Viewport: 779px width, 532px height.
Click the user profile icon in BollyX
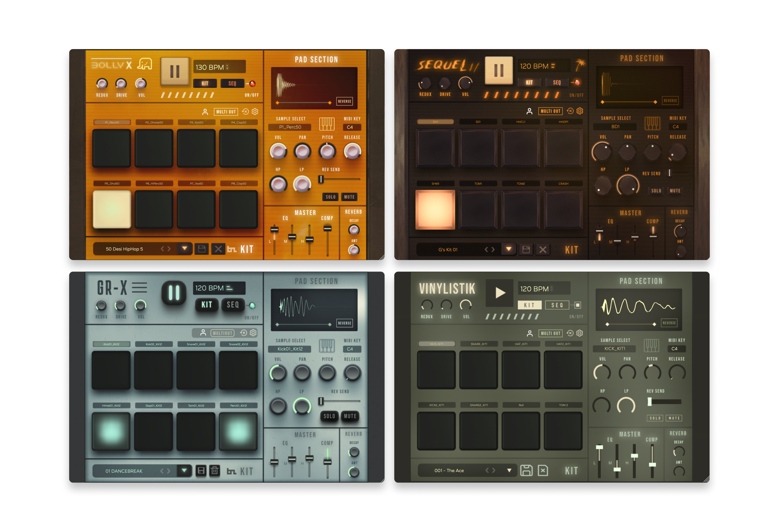(x=205, y=112)
